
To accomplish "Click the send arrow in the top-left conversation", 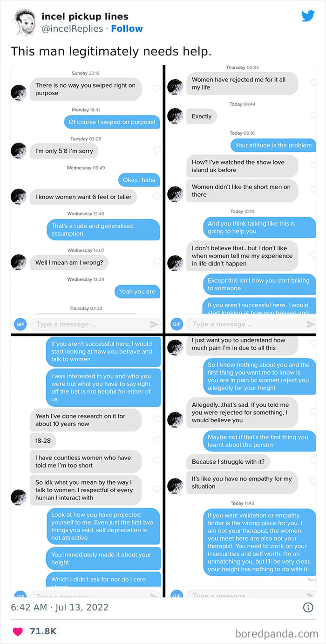I will pos(156,324).
